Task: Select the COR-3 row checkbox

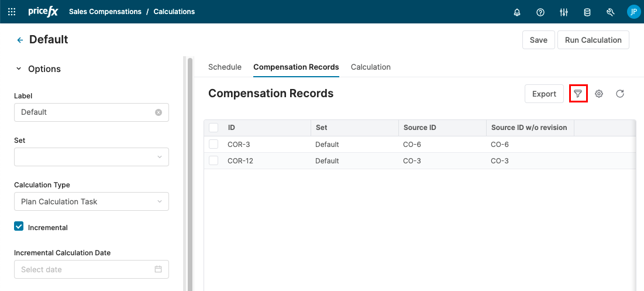Action: 213,144
